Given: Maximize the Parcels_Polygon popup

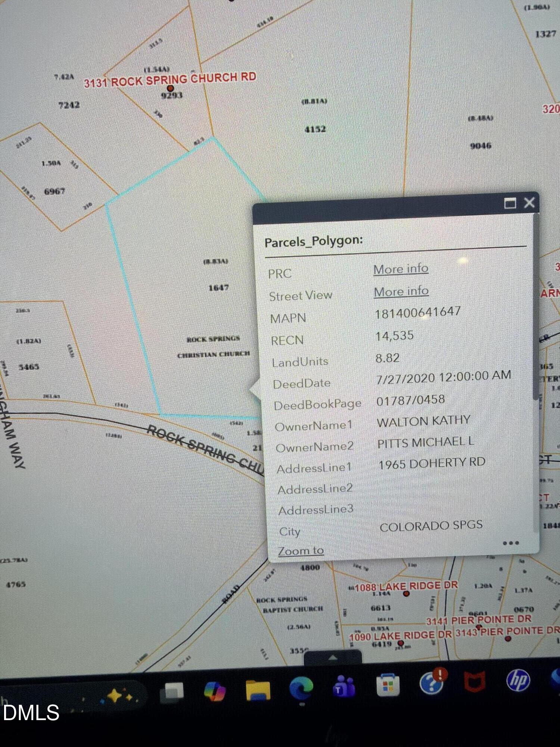Looking at the screenshot, I should (510, 204).
